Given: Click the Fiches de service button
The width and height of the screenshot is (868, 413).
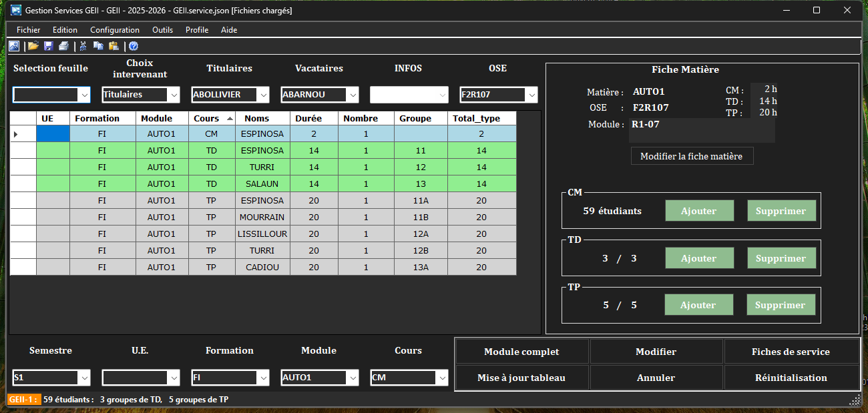Looking at the screenshot, I should (791, 352).
